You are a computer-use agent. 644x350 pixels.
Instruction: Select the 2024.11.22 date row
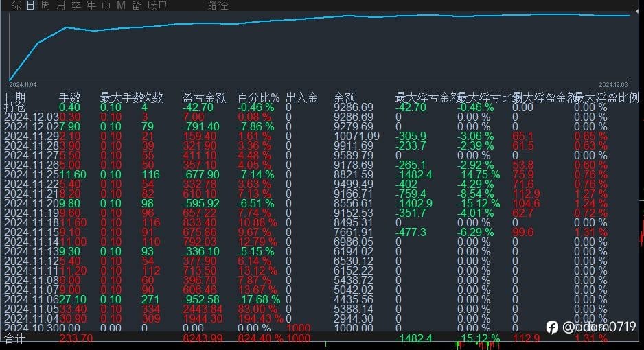(x=32, y=184)
